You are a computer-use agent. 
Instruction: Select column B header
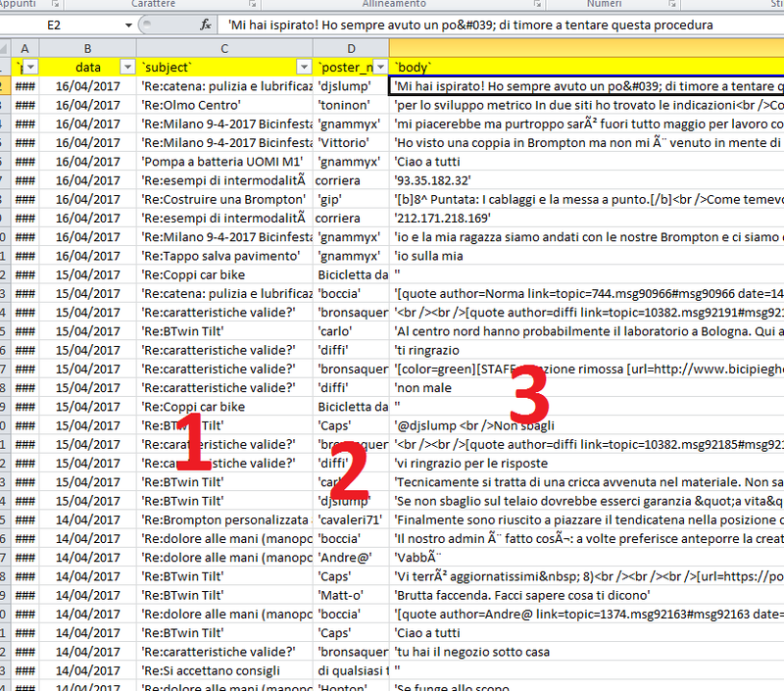pos(87,48)
